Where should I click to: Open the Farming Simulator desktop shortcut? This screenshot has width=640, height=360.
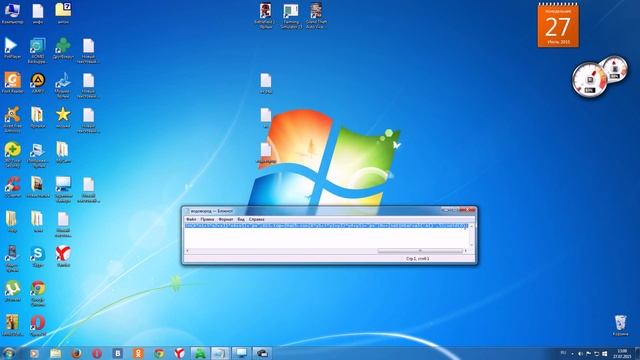tap(291, 16)
